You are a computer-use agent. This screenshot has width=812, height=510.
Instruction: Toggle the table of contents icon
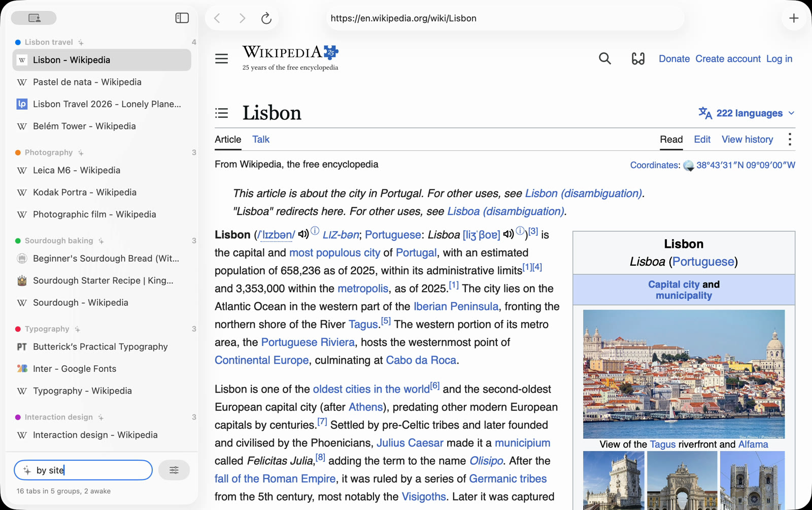tap(221, 113)
